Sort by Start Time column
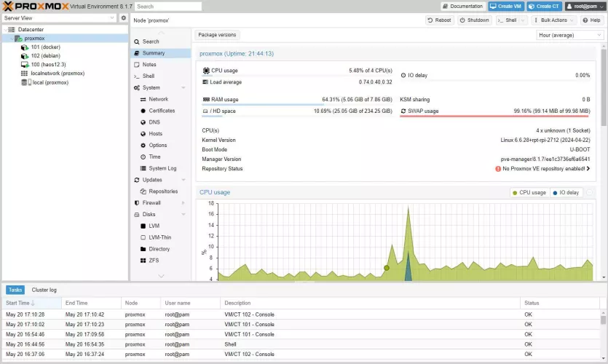 [32, 303]
